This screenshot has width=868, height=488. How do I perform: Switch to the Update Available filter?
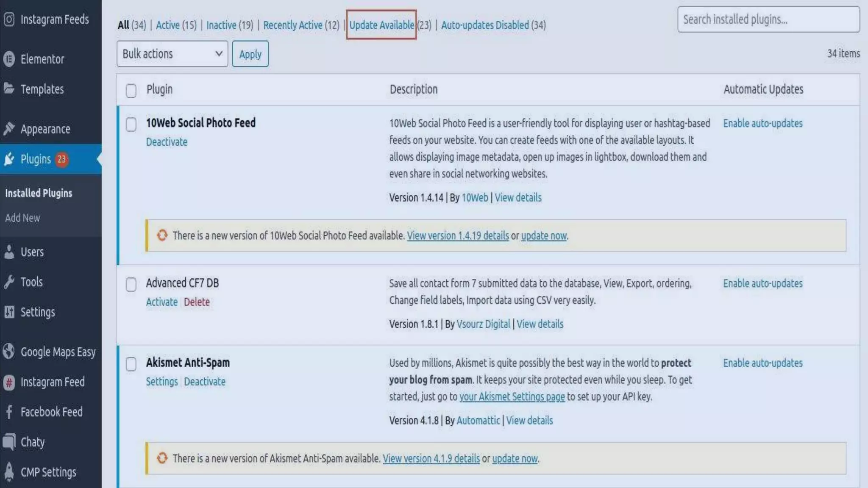[x=381, y=25]
